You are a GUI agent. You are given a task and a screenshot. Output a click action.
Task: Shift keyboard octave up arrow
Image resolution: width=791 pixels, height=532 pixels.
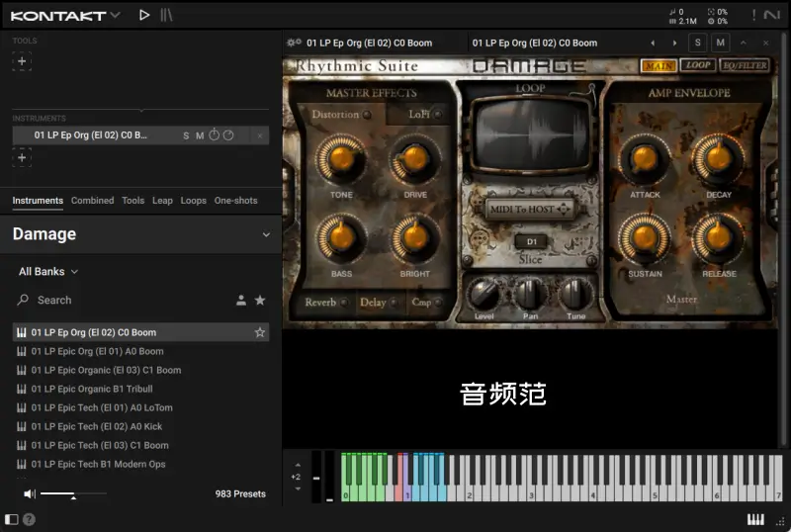pos(298,465)
